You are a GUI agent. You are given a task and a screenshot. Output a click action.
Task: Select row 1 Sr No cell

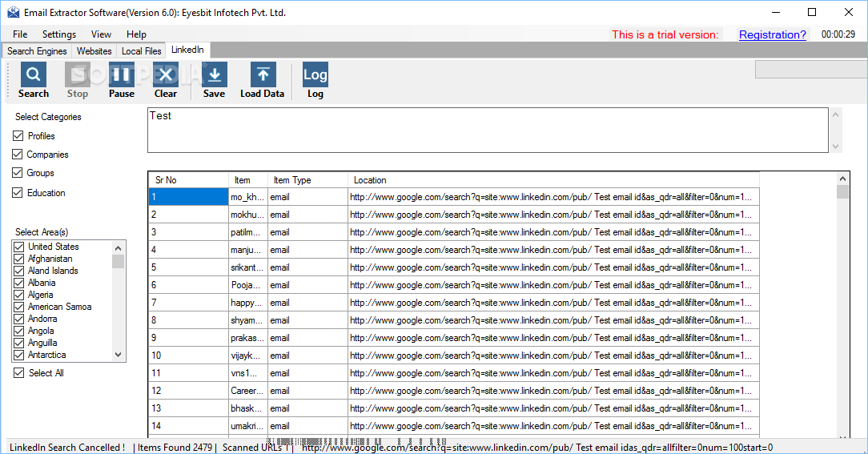(188, 197)
